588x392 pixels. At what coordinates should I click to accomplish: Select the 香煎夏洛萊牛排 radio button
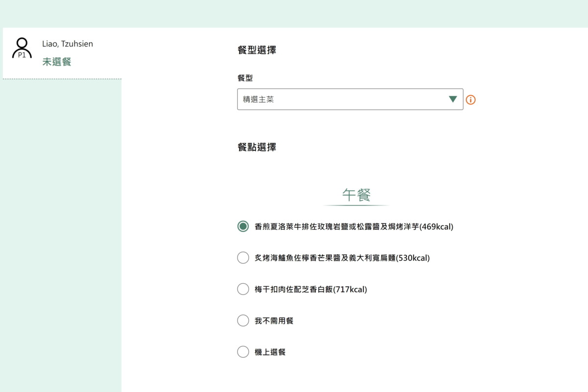[x=243, y=226]
